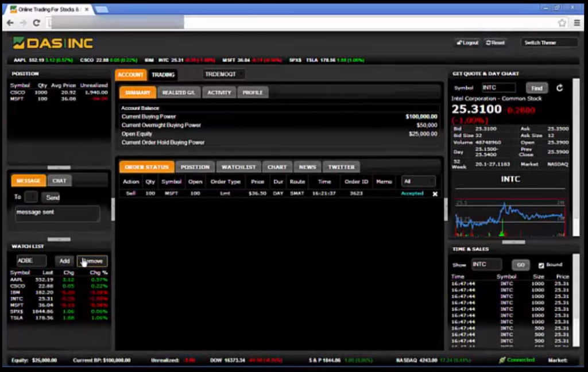The image size is (588, 372).
Task: Click the DAS INC logo
Action: coord(52,43)
